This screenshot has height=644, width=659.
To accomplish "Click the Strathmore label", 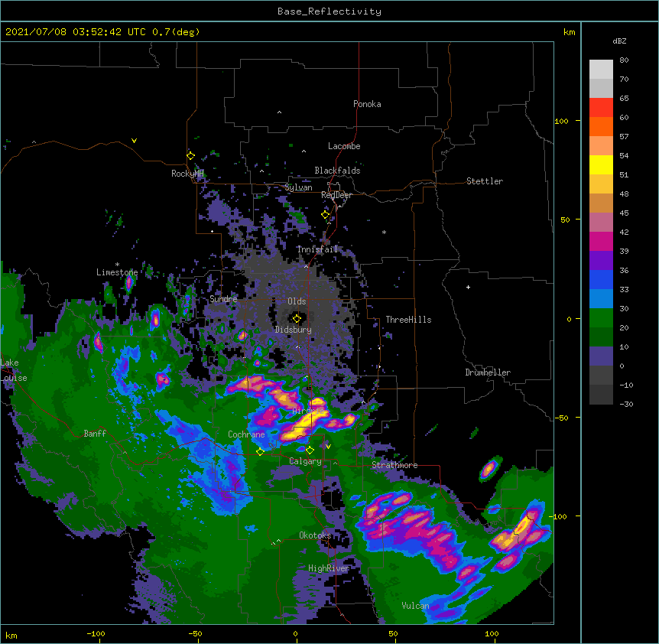I will pyautogui.click(x=394, y=465).
